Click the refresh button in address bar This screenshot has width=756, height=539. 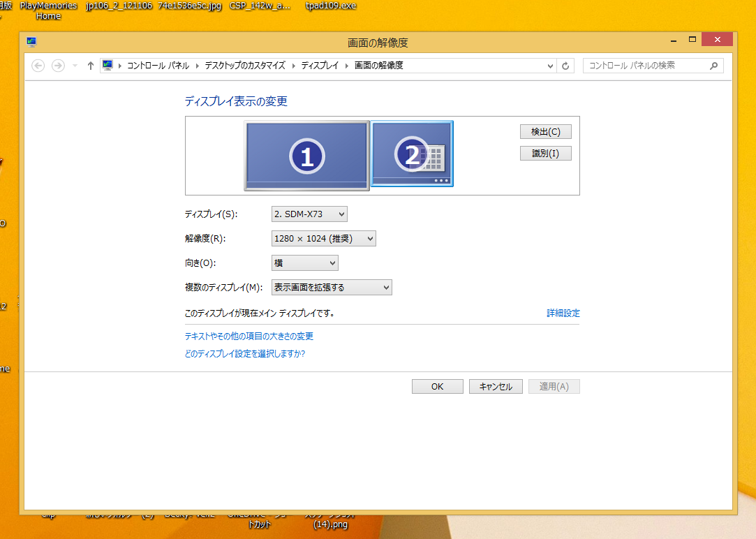click(566, 66)
